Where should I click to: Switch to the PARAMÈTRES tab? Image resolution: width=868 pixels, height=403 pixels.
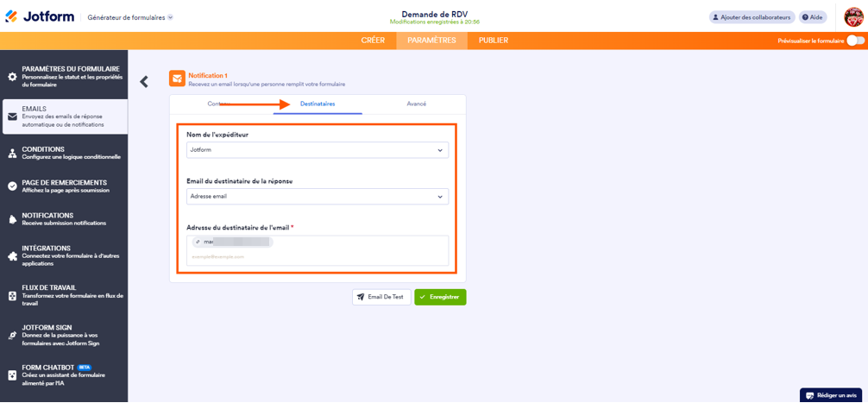pyautogui.click(x=431, y=41)
